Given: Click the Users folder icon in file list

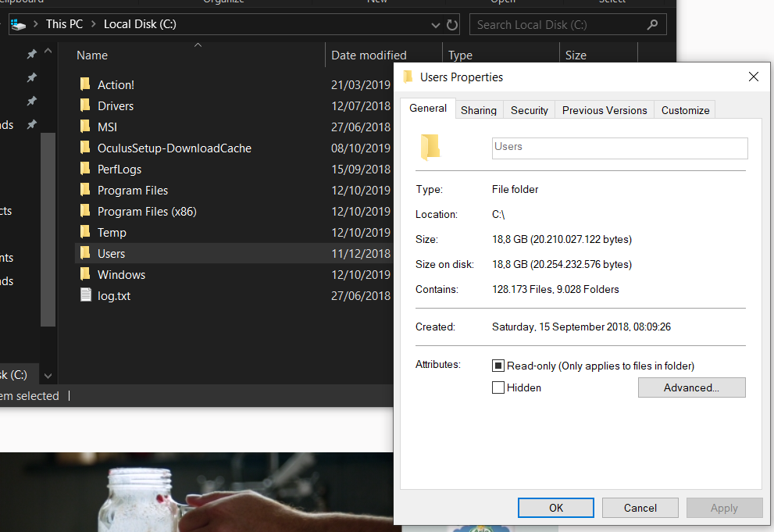Looking at the screenshot, I should click(85, 253).
